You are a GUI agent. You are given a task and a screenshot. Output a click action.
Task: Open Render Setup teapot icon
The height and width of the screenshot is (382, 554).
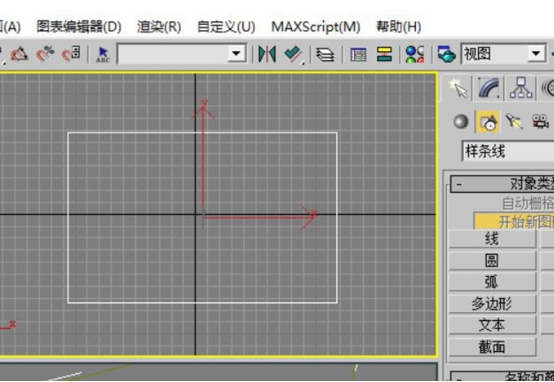(x=446, y=54)
